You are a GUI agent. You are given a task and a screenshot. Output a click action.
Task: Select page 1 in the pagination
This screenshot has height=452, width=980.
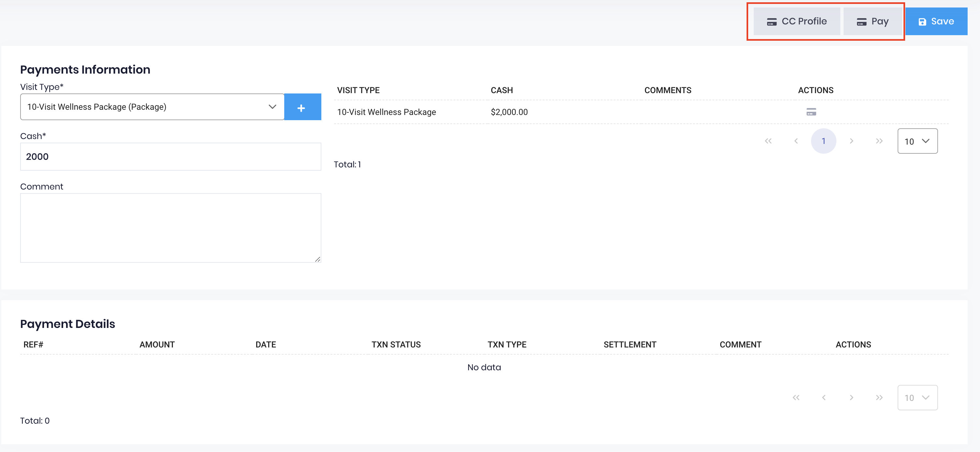(x=824, y=141)
